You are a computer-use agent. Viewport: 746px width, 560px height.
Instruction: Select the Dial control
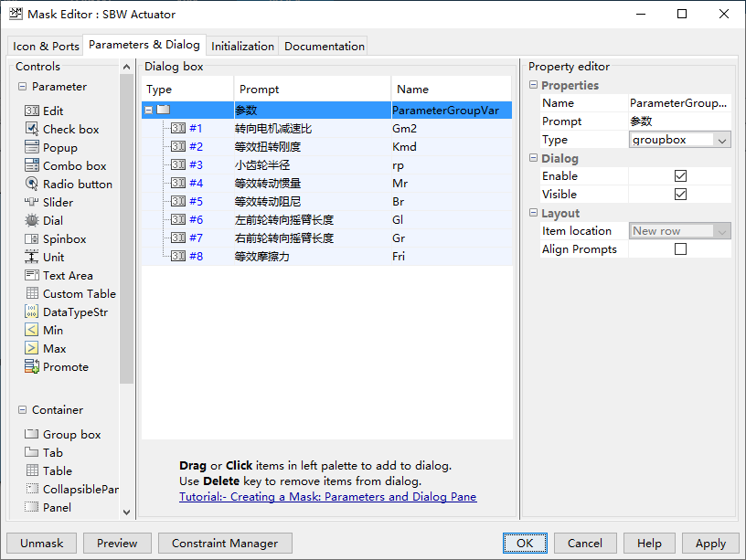click(52, 220)
